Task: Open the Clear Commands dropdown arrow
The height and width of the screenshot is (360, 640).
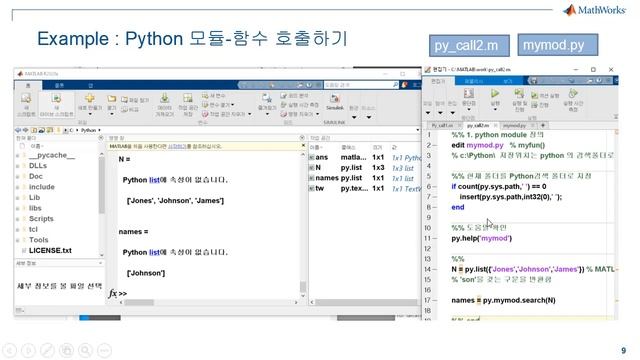Action: [317, 114]
